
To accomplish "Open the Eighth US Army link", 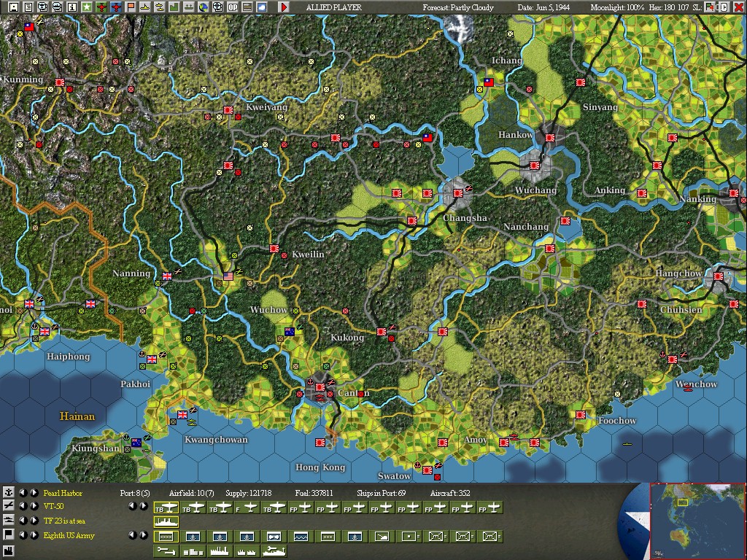I will pos(69,536).
